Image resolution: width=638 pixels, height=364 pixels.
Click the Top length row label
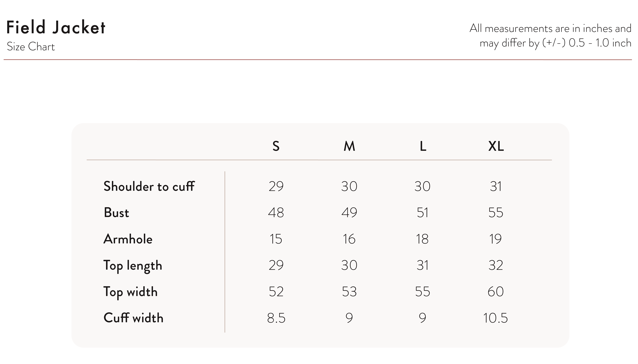click(133, 266)
